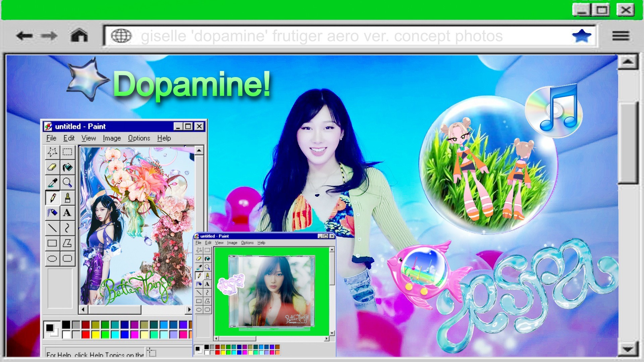The height and width of the screenshot is (362, 644).
Task: Open View menu in small Paint window
Action: tap(219, 243)
